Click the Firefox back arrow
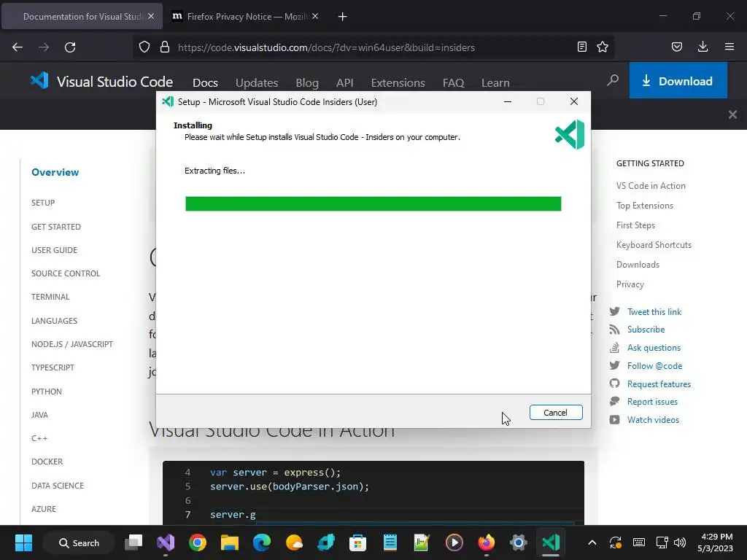Viewport: 747px width, 560px height. (18, 47)
